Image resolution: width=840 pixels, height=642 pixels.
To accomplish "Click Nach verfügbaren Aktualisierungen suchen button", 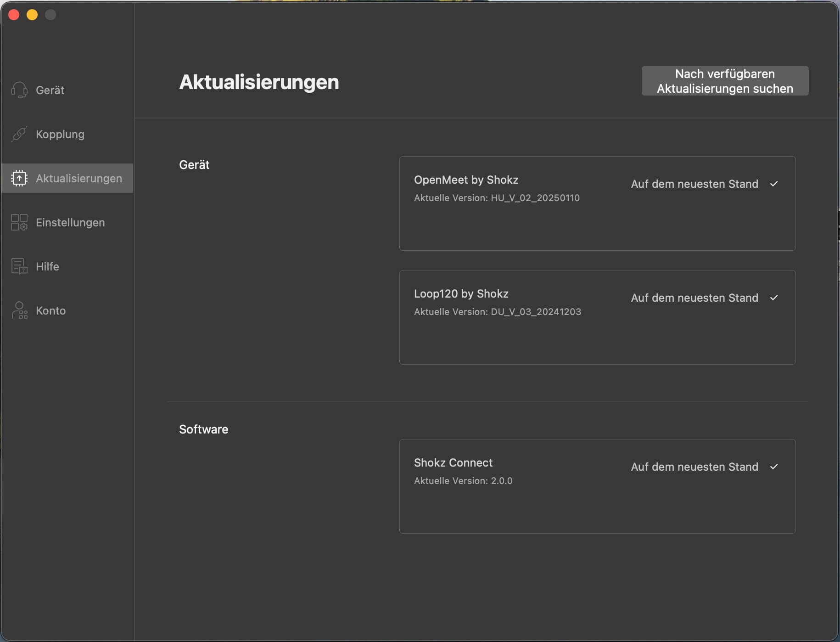I will [x=725, y=81].
